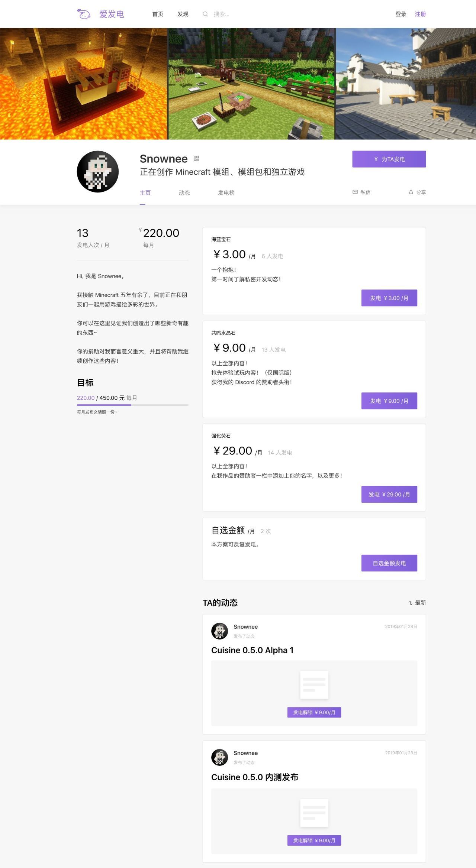Switch to the 发电榜 tab
The width and height of the screenshot is (476, 868).
pos(226,192)
